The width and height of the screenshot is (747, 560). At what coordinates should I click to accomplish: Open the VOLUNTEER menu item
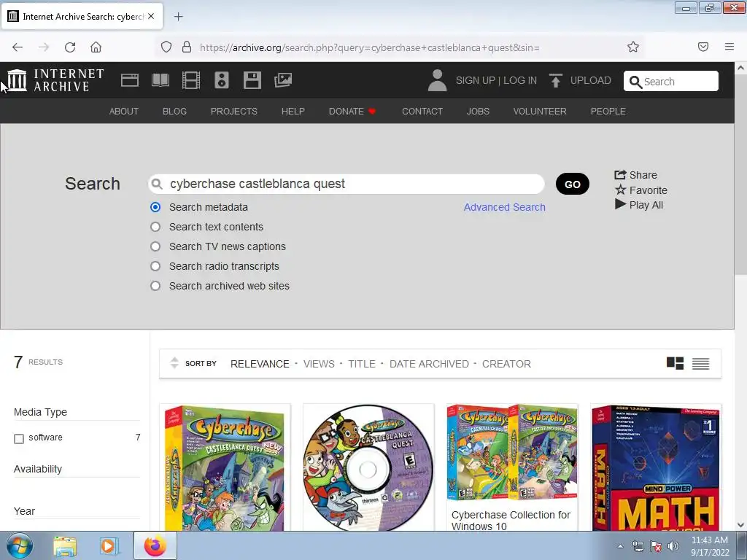click(540, 111)
